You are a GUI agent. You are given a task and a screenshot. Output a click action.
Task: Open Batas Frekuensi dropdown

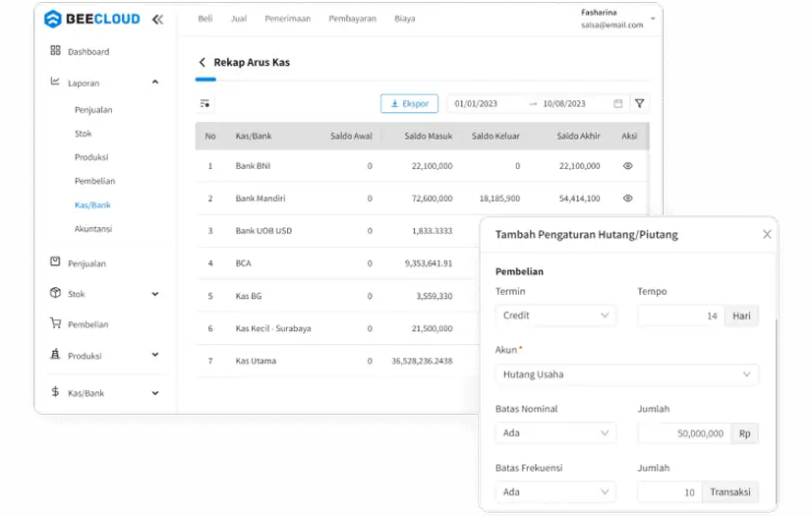(555, 492)
